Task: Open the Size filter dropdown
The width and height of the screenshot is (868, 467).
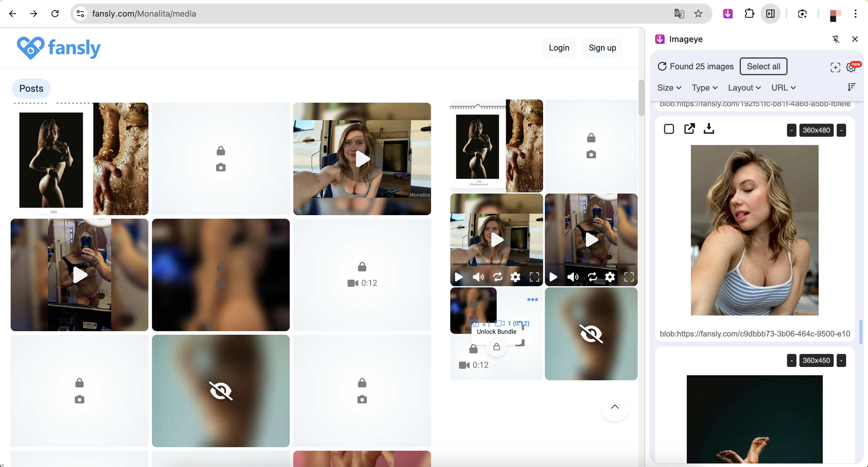Action: [669, 87]
